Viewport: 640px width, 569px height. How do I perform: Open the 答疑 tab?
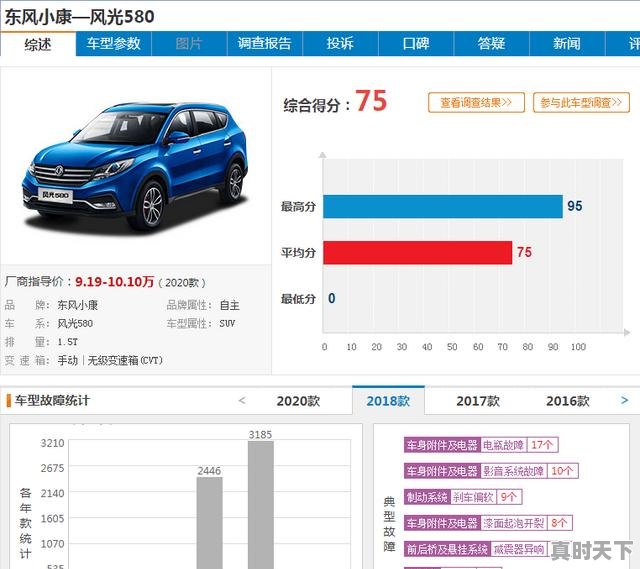click(x=491, y=44)
